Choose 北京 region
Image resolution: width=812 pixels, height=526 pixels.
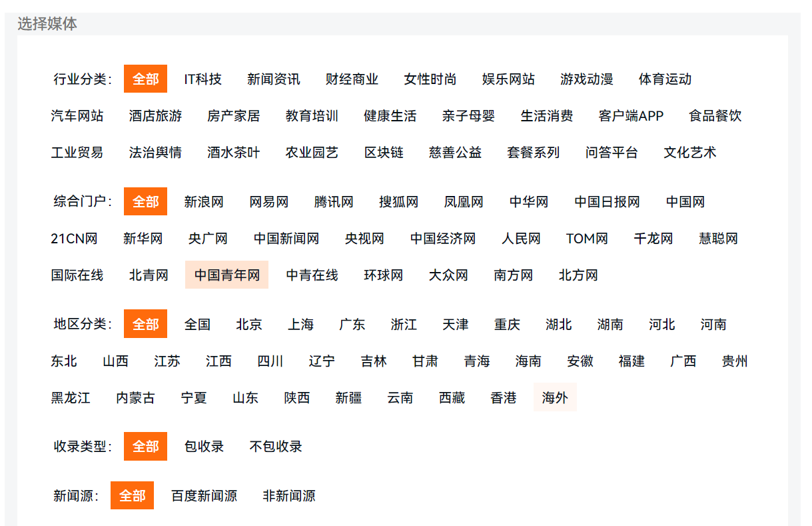tap(249, 324)
